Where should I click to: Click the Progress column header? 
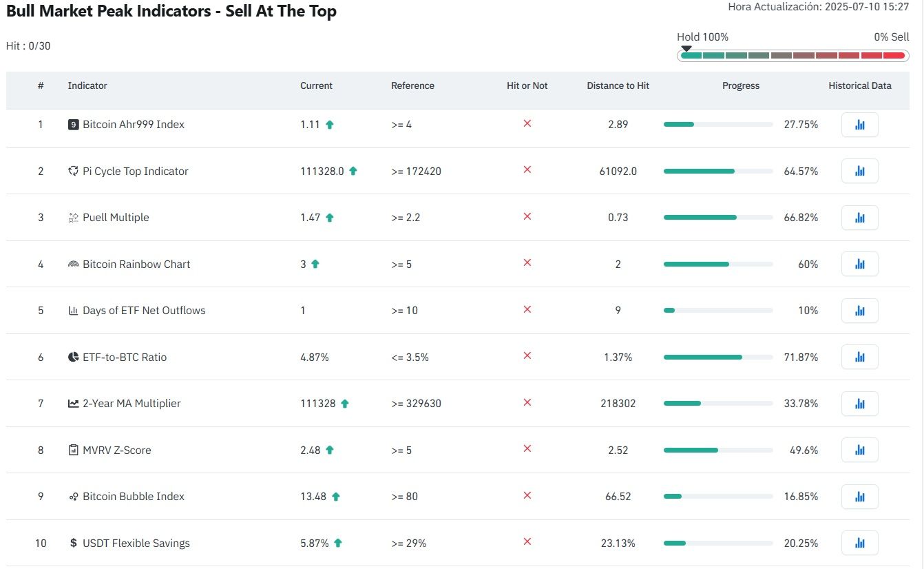click(x=741, y=86)
